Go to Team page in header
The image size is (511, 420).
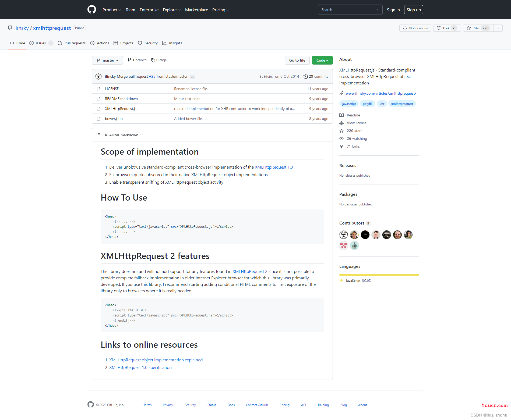130,10
